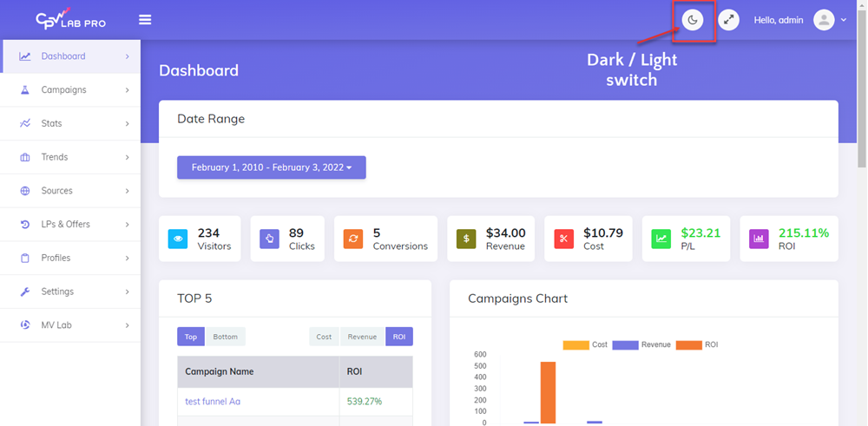
Task: Click the CPV Lab Pro logo
Action: (x=70, y=19)
